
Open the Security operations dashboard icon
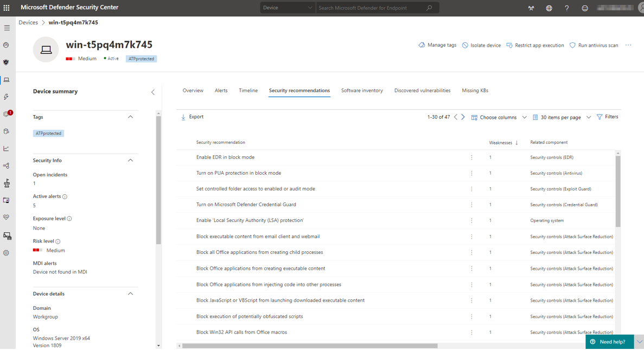(6, 45)
